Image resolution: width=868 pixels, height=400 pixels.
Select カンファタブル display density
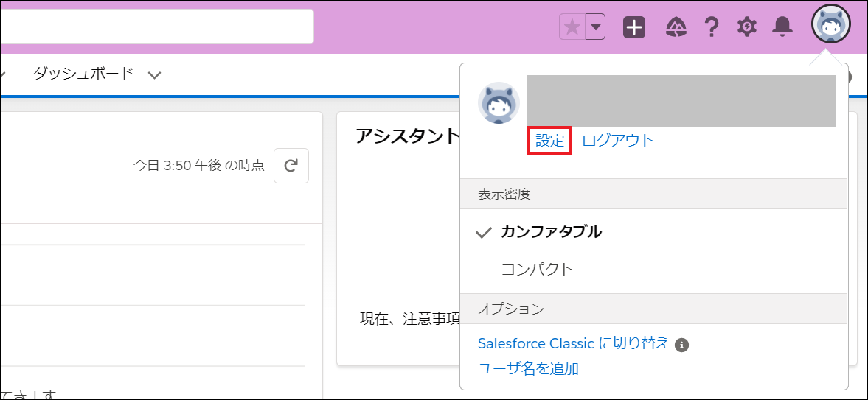pos(551,232)
